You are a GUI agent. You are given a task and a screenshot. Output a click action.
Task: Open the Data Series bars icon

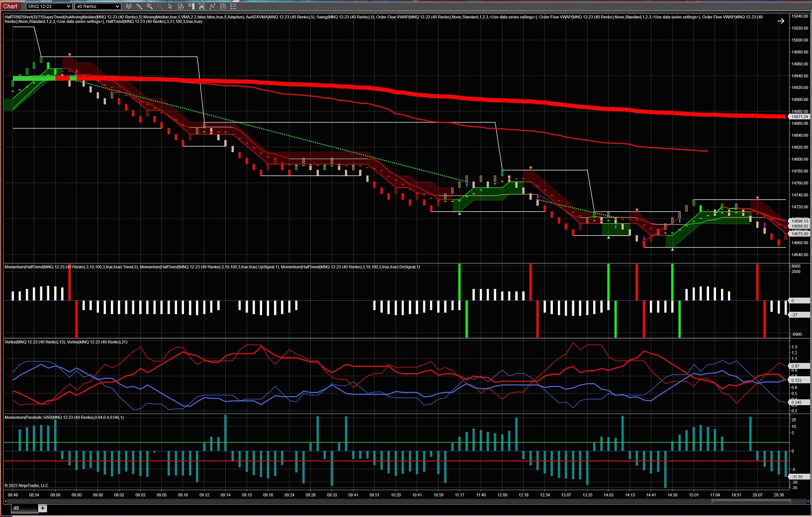coord(129,6)
